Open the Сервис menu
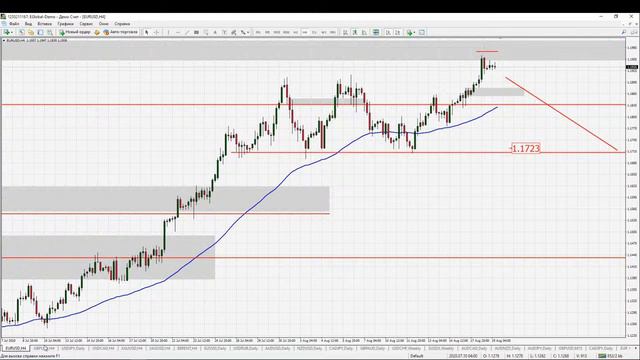 pos(86,24)
